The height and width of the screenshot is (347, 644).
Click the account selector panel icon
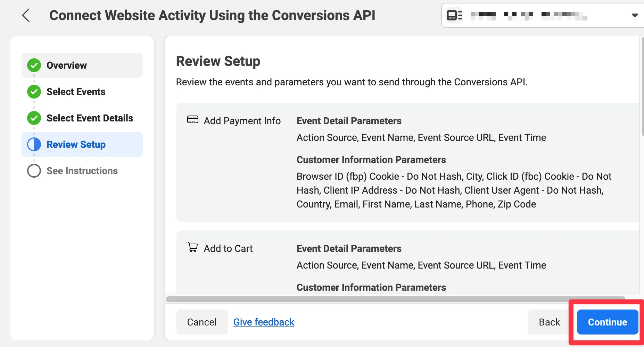pos(454,15)
